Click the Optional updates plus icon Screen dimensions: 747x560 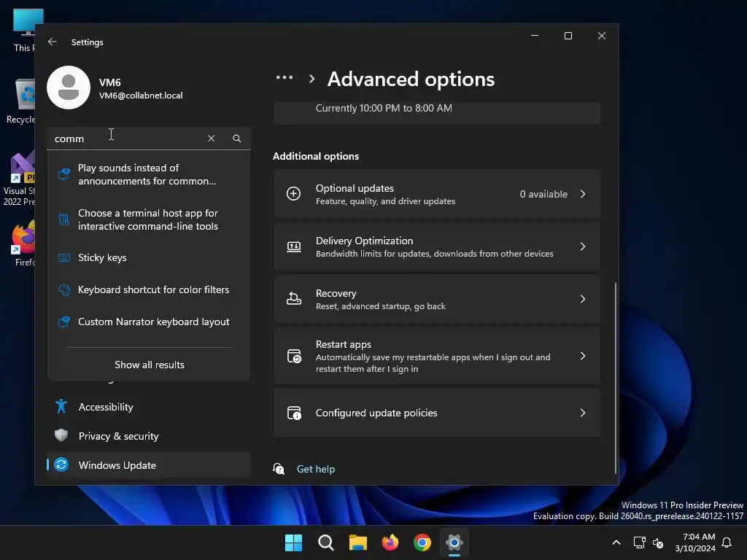(293, 194)
